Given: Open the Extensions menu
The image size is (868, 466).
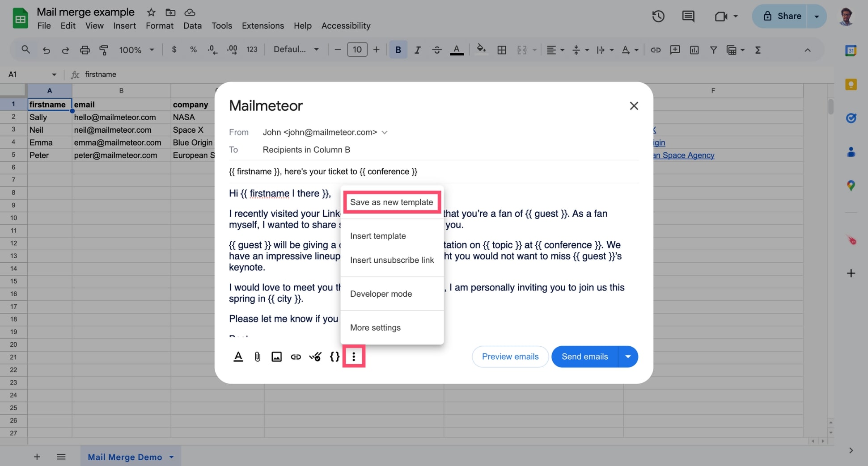Looking at the screenshot, I should click(263, 25).
